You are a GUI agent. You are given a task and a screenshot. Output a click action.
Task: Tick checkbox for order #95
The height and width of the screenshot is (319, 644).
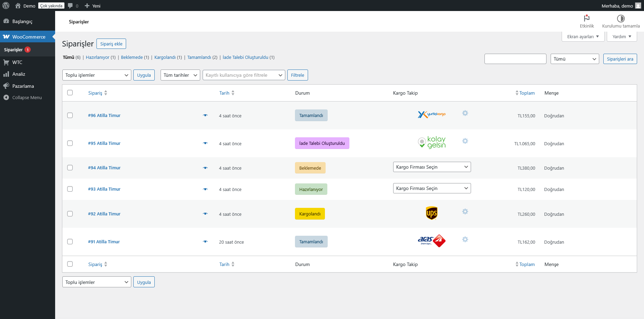tap(70, 143)
